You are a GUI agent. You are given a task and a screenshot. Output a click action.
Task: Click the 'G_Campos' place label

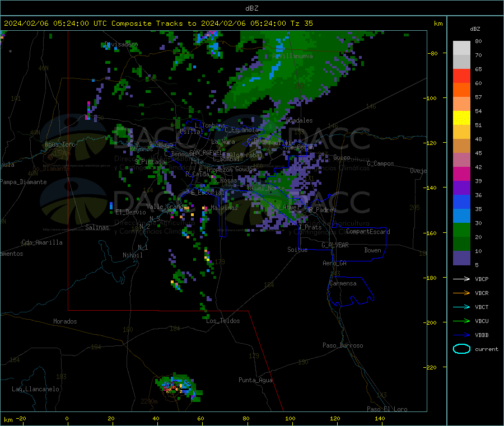point(380,163)
